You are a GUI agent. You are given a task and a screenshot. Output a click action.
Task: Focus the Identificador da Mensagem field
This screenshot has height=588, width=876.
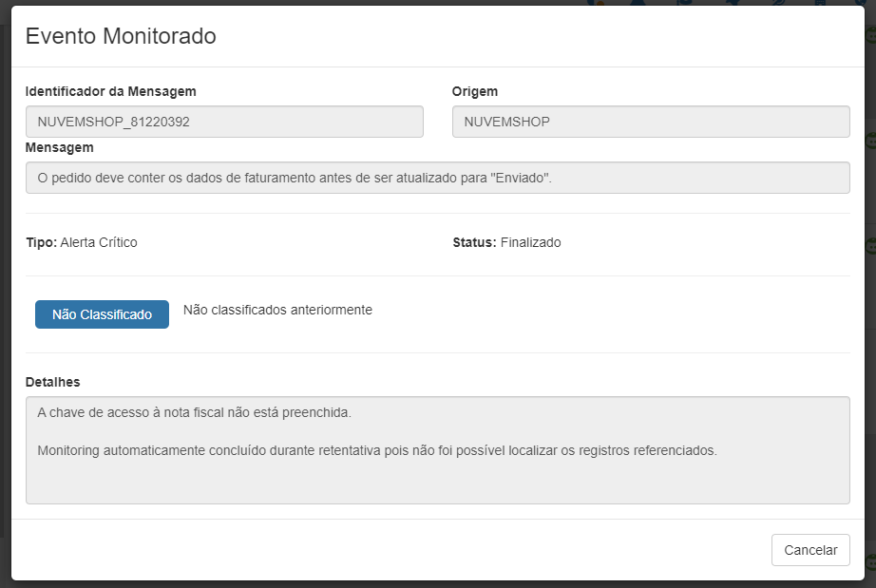(x=224, y=122)
